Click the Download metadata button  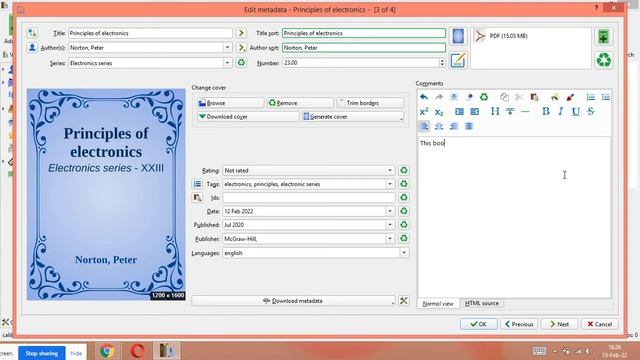coord(293,301)
